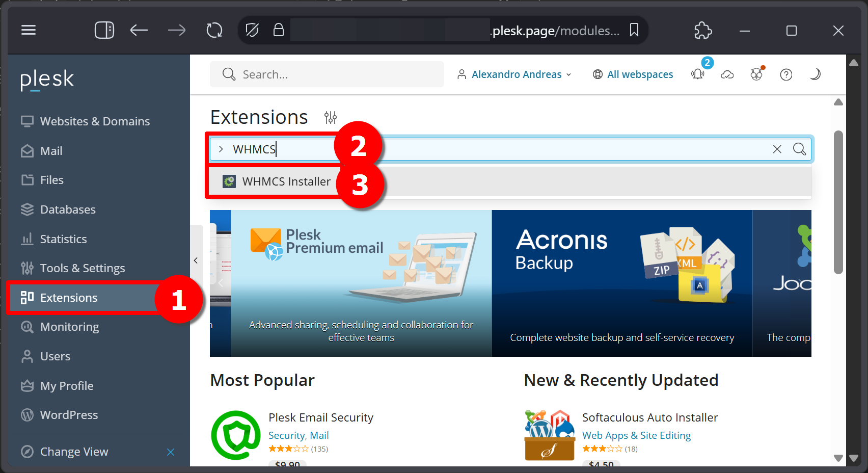
Task: Open Statistics in the sidebar
Action: tap(63, 239)
